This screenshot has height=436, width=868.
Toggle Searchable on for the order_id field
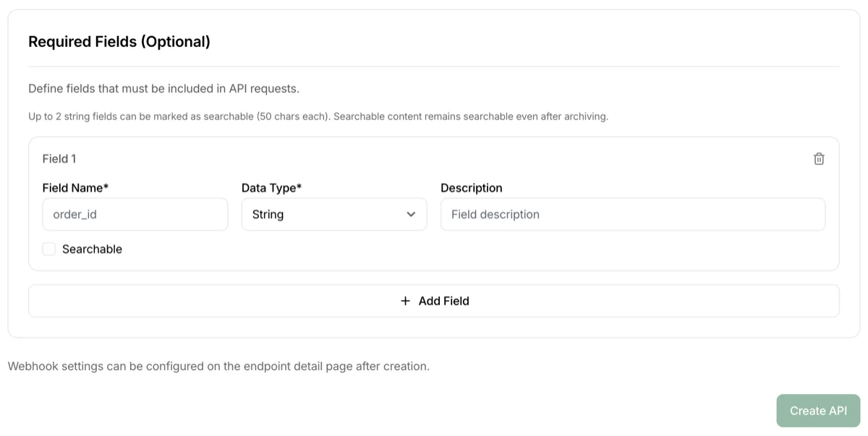(48, 248)
